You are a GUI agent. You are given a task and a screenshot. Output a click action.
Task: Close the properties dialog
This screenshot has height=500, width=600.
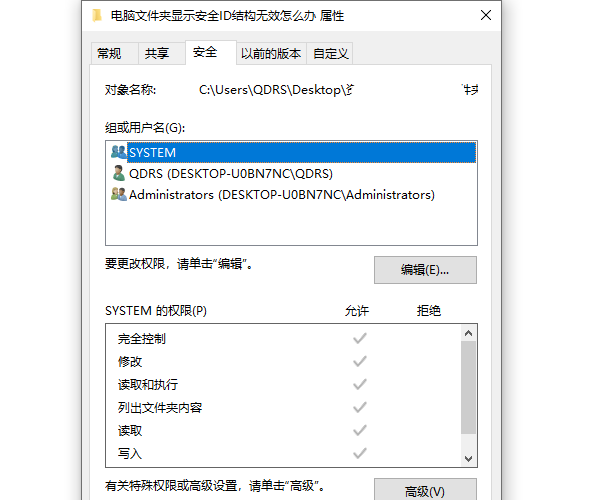[486, 15]
